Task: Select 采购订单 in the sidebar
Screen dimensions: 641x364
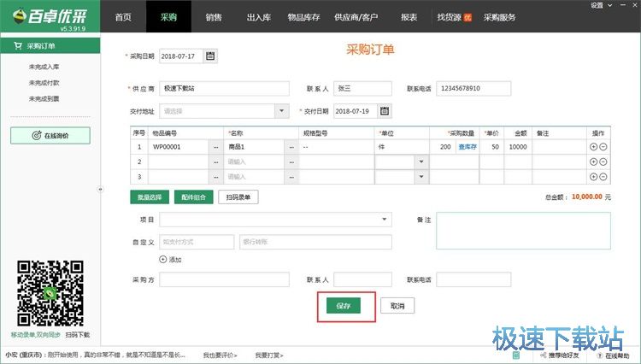Action: 50,46
